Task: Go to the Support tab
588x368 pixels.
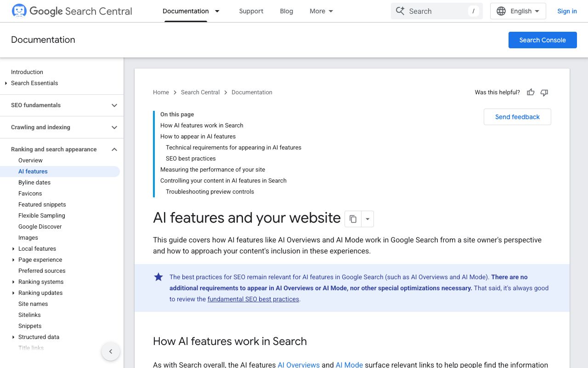Action: pos(251,11)
